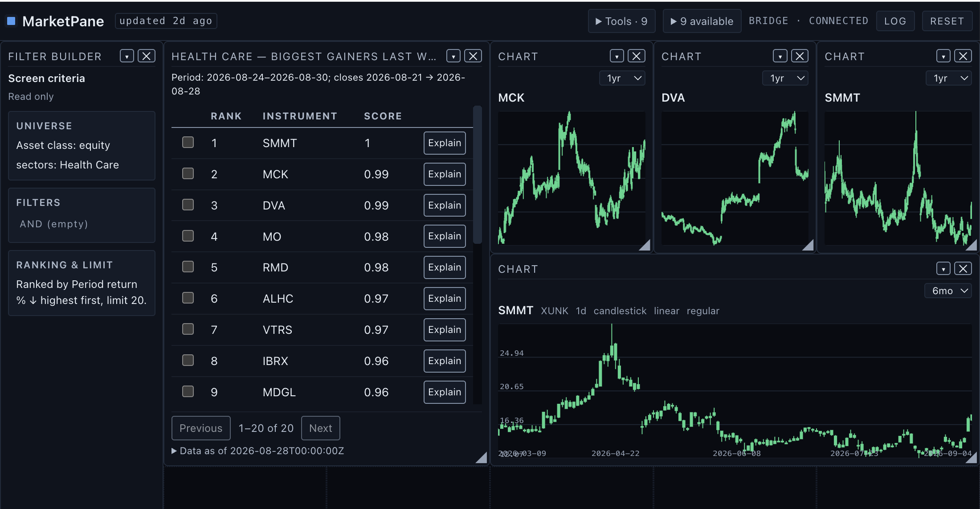Open the LOG button
Screen dimensions: 980x509
(895, 21)
